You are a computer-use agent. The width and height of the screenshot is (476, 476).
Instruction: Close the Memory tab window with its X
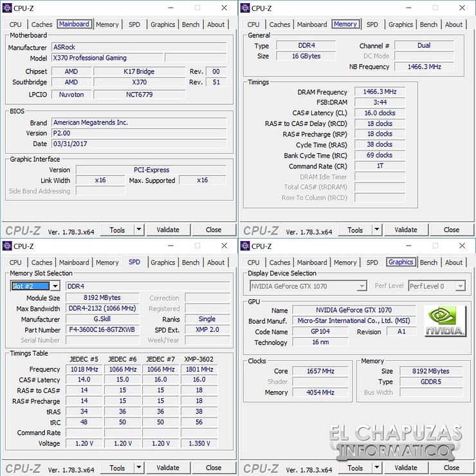(462, 8)
